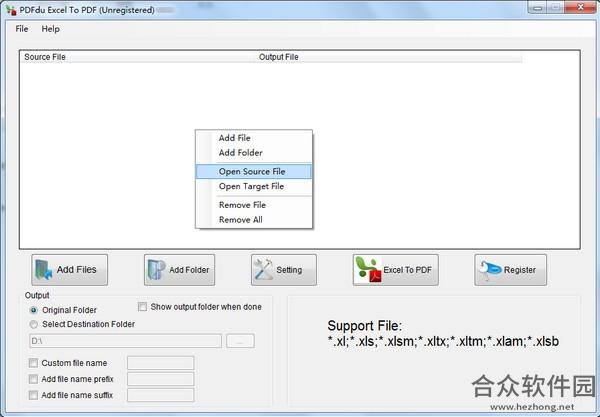Select Open Source File menu entry
The image size is (600, 417).
254,171
